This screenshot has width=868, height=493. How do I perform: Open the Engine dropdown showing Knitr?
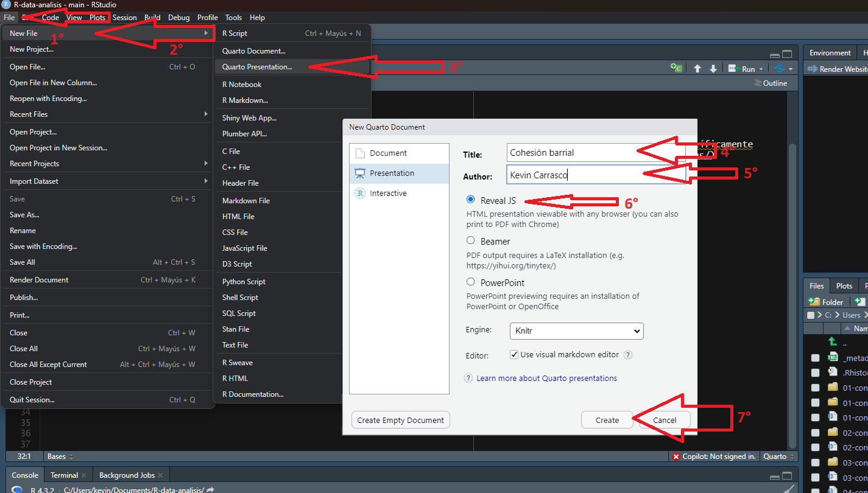click(576, 331)
